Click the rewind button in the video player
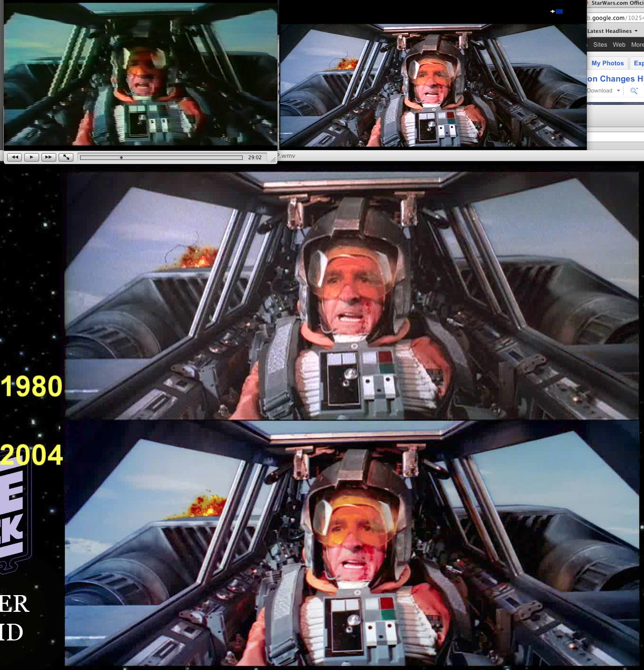Viewport: 644px width, 670px height. (14, 157)
